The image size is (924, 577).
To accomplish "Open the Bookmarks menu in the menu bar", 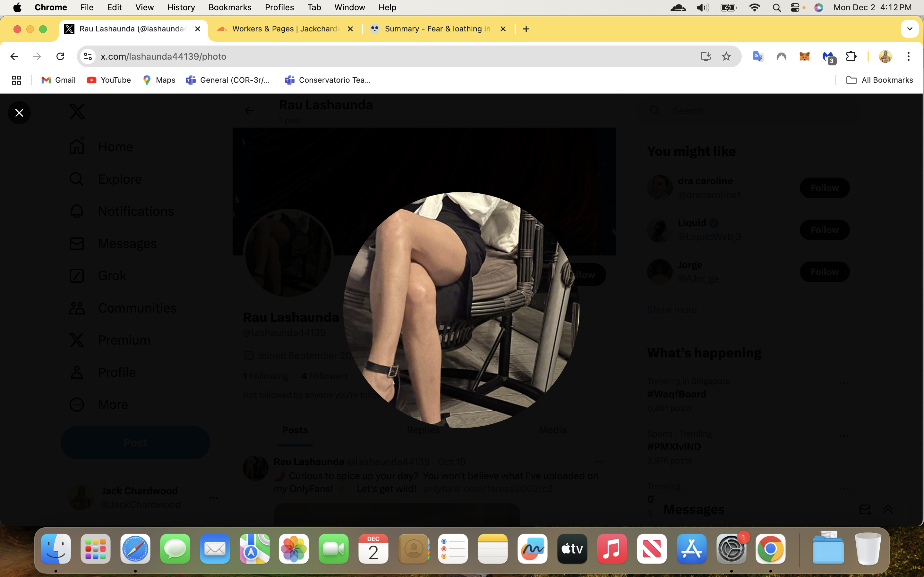I will coord(229,7).
